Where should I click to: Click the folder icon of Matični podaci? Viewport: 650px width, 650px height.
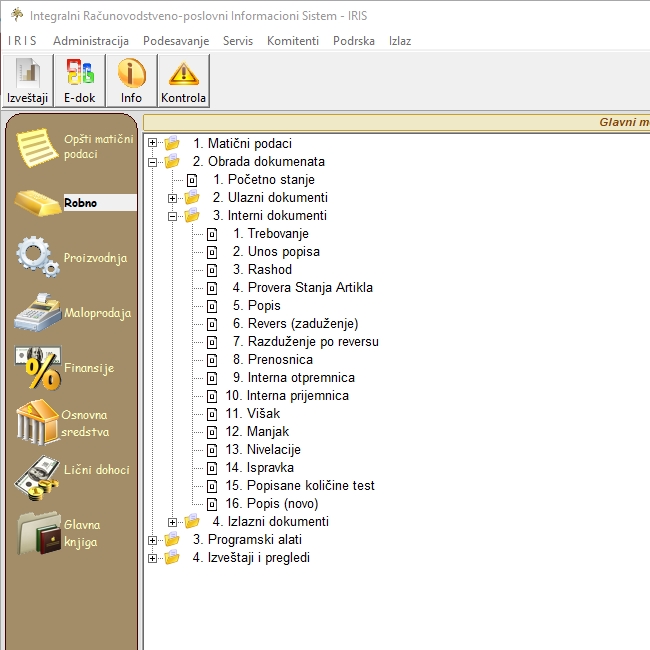click(172, 143)
